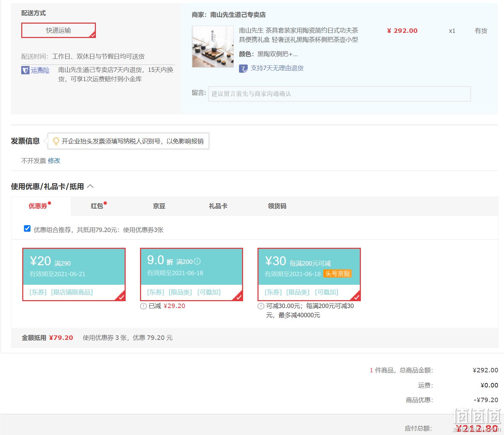This screenshot has height=435, width=504.
Task: Open the 南山先生 茶具套装 product title
Action: (x=299, y=35)
